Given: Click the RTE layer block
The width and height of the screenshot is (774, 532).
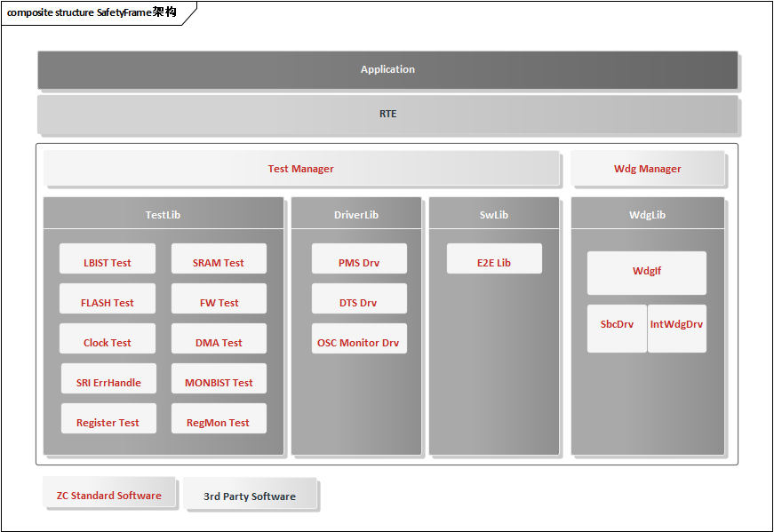Looking at the screenshot, I should click(x=387, y=114).
